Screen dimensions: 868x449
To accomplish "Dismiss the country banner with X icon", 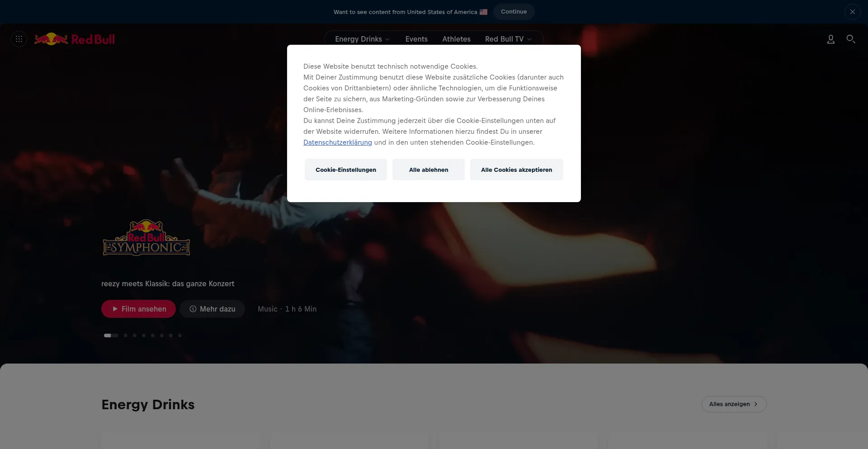I will click(x=852, y=12).
